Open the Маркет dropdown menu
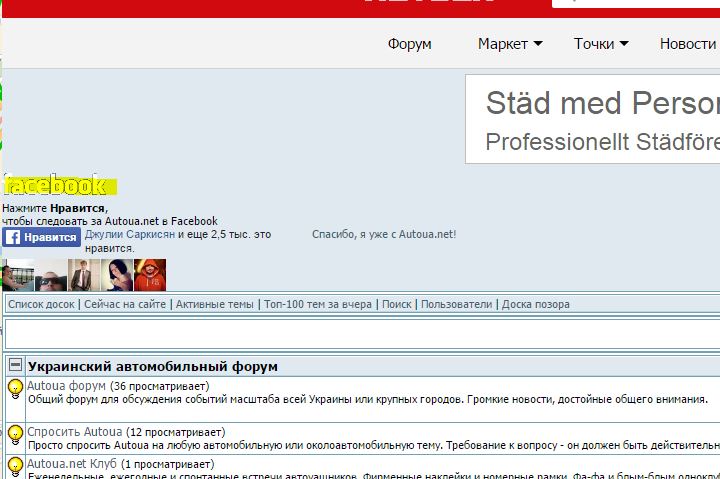 [x=509, y=44]
